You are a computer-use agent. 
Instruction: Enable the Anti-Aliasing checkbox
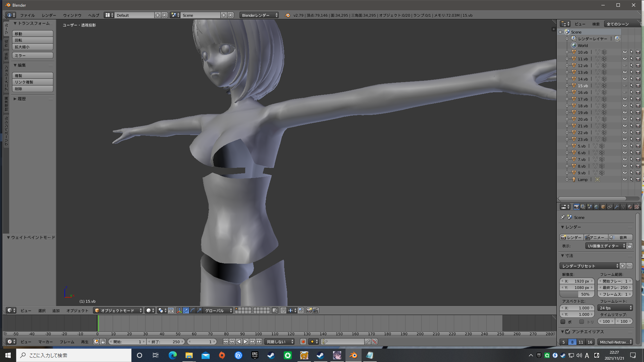[568, 331]
